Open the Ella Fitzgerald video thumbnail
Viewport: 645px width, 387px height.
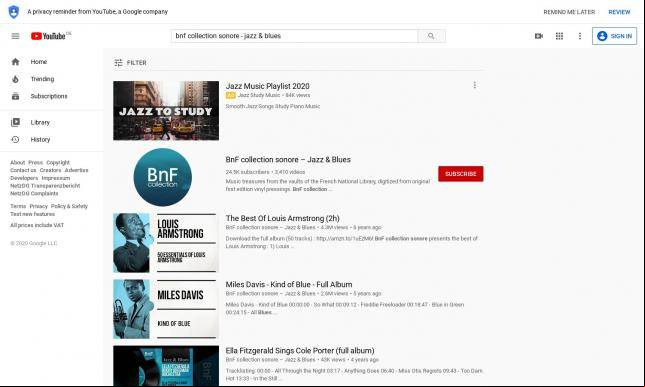coord(166,366)
